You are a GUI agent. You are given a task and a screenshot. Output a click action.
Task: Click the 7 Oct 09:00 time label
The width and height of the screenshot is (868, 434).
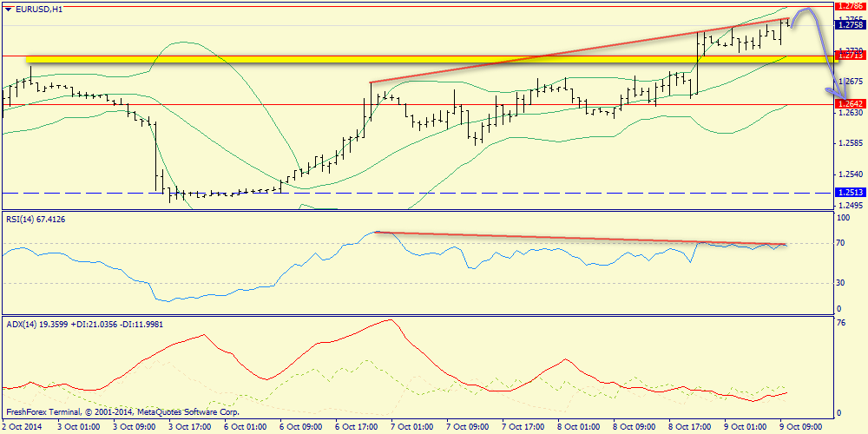pyautogui.click(x=466, y=427)
